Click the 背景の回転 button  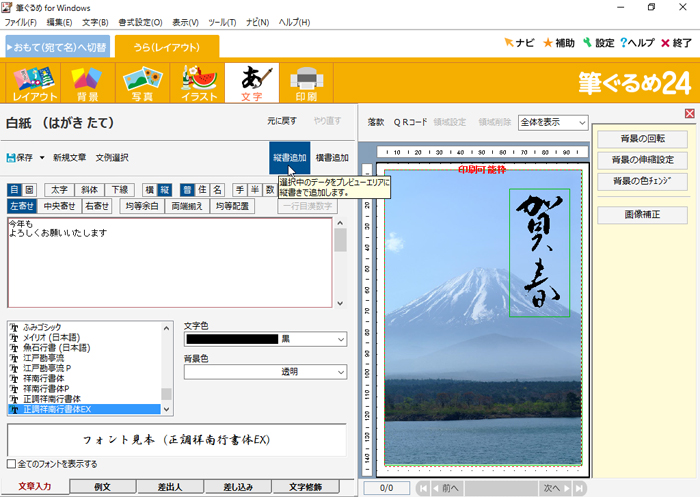[x=642, y=138]
